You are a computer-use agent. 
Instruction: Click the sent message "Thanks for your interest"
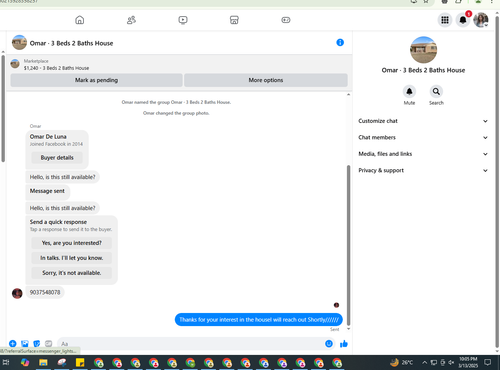[x=259, y=320]
